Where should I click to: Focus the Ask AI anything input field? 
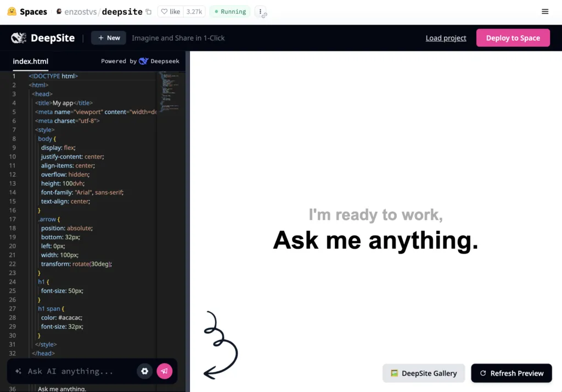77,371
